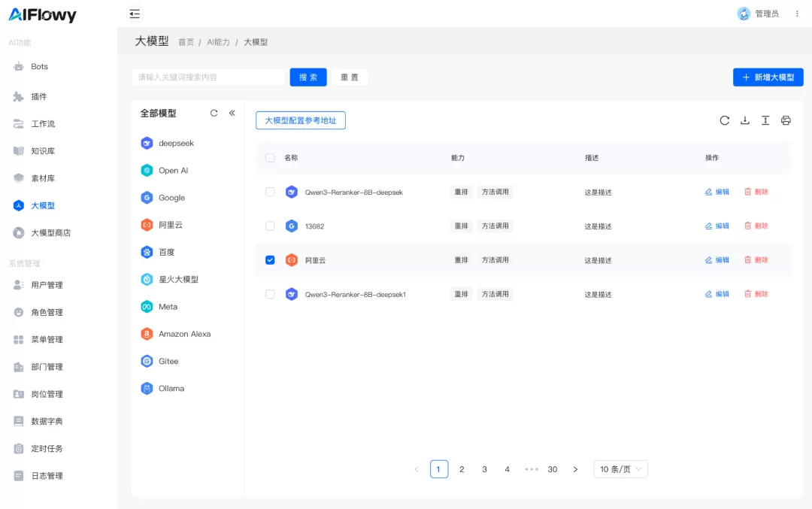Tick the checkbox for the Qwen3-Reranker-8B-deepsek row
Viewport: 812px width, 509px height.
pos(270,192)
